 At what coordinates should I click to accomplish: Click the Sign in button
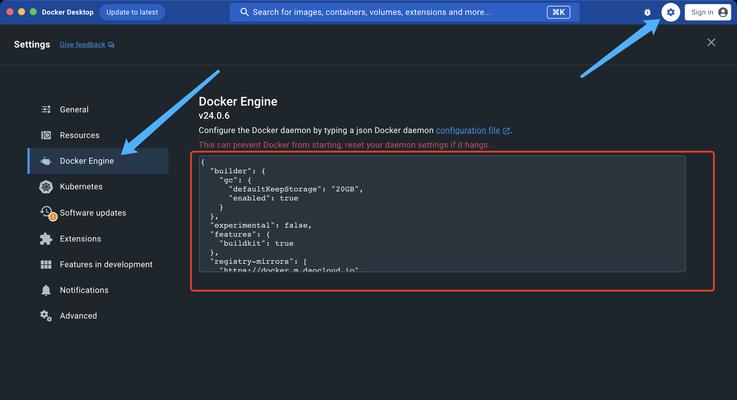[x=707, y=12]
